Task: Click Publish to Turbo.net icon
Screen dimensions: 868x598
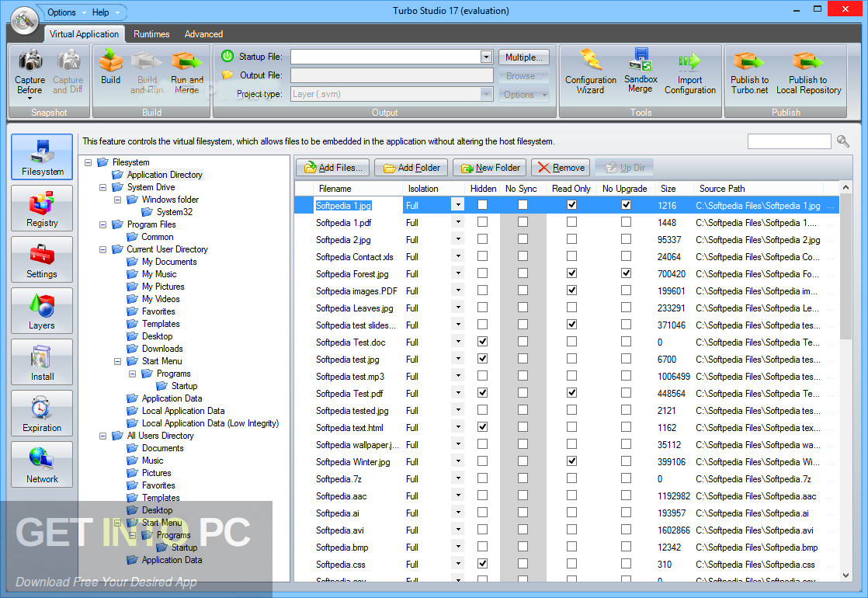Action: 749,60
